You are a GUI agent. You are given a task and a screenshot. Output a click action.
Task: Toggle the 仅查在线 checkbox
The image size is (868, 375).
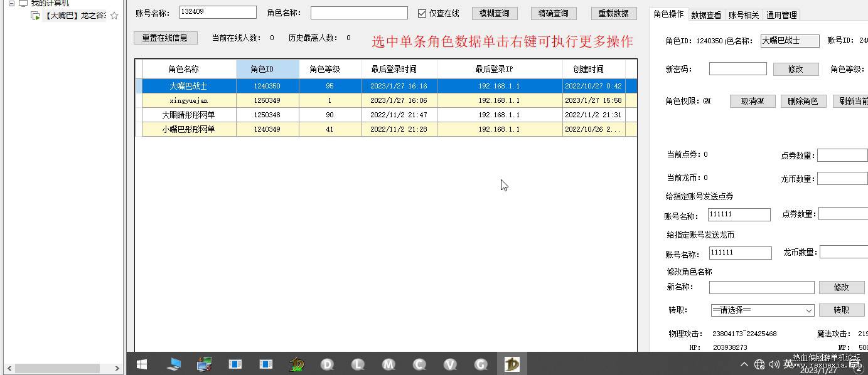pyautogui.click(x=422, y=13)
